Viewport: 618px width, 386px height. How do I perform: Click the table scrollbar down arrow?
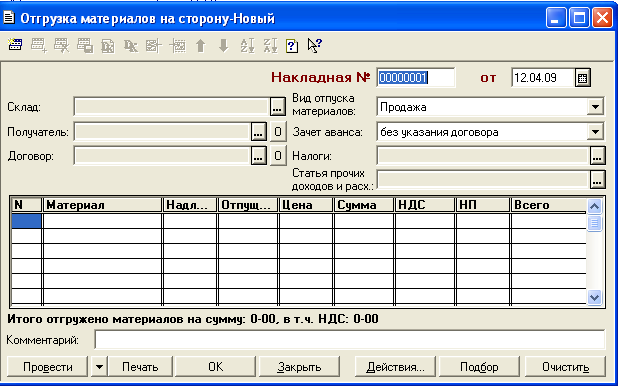(x=594, y=297)
